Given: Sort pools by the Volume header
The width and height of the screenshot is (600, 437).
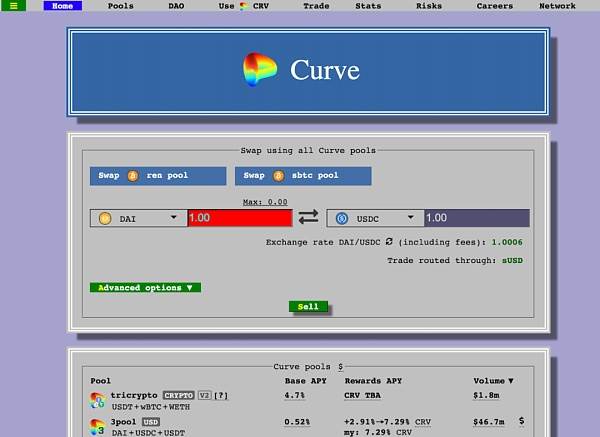Looking at the screenshot, I should [493, 381].
